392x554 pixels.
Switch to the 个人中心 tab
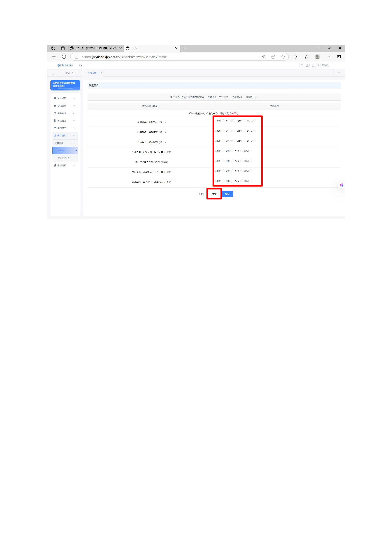[x=70, y=73]
